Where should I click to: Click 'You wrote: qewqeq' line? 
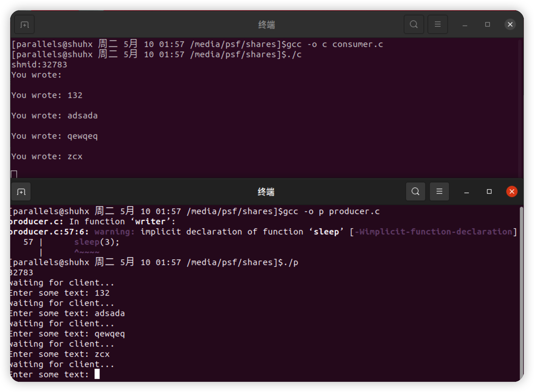[x=55, y=136]
